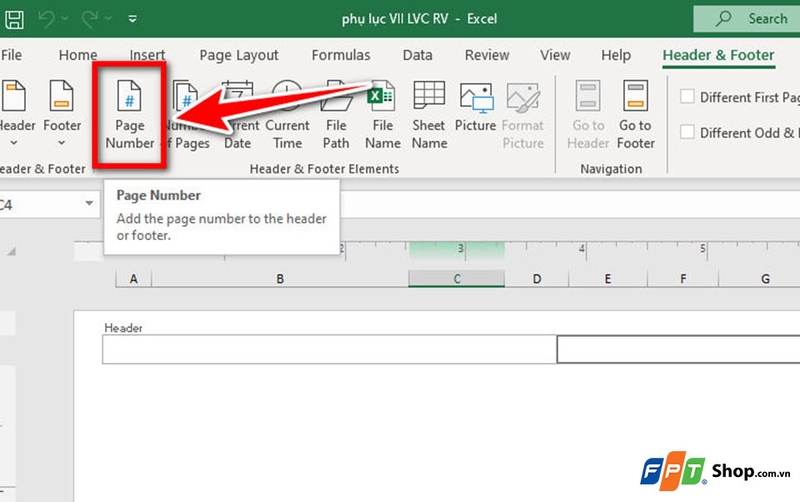Enable Different First Page checkbox

687,96
